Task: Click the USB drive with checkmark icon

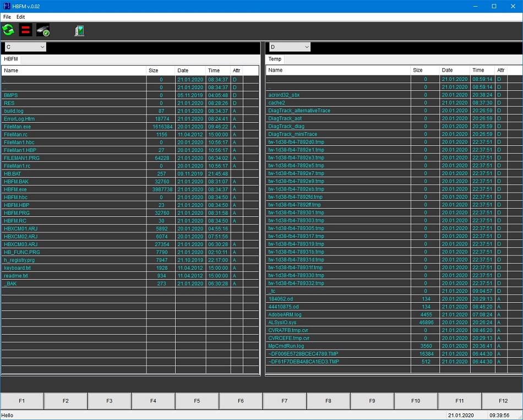Action: (43, 30)
